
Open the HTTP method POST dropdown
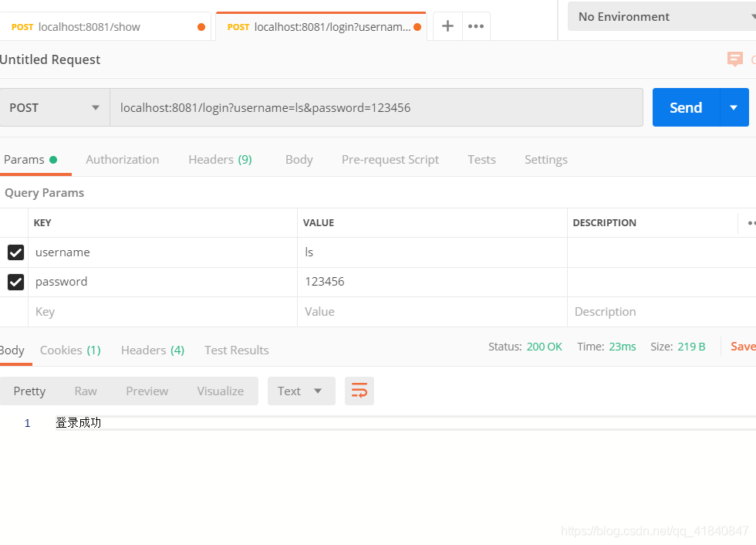pos(55,107)
